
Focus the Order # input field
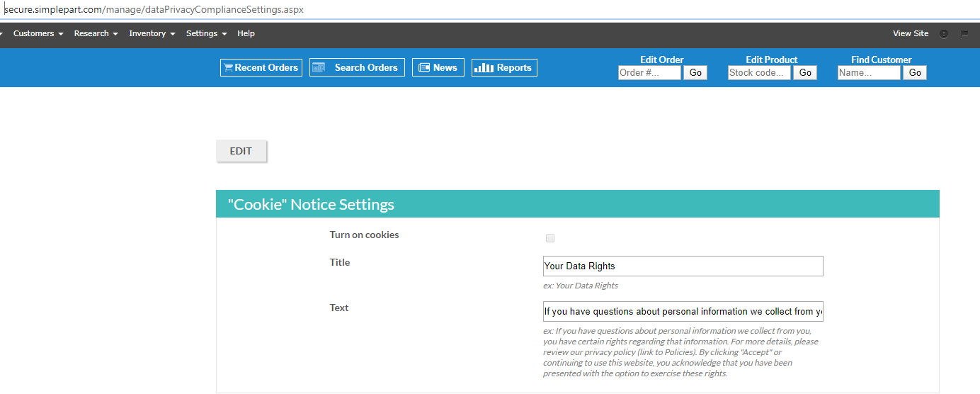[x=649, y=73]
